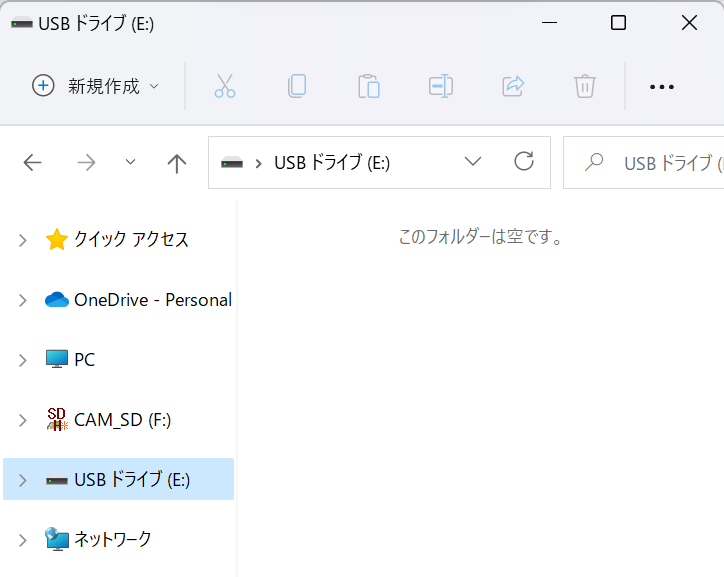Expand the address bar history dropdown
The image size is (724, 577).
[473, 162]
